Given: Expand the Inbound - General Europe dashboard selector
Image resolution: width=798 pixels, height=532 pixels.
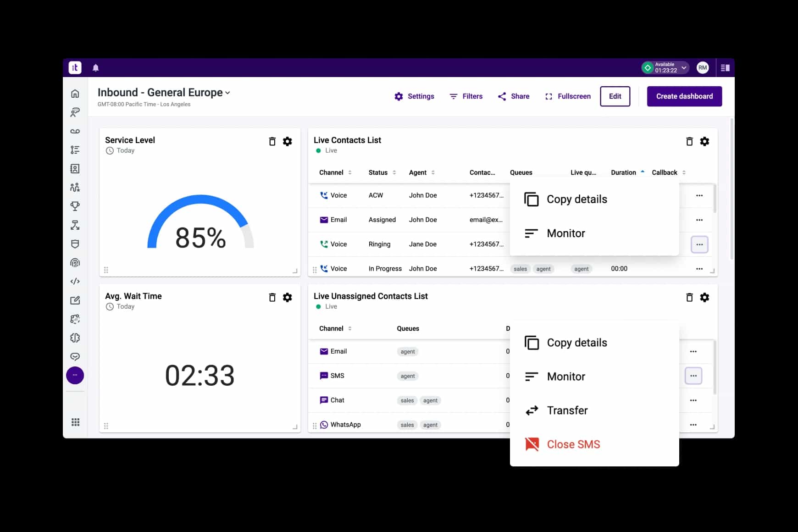Looking at the screenshot, I should coord(228,93).
